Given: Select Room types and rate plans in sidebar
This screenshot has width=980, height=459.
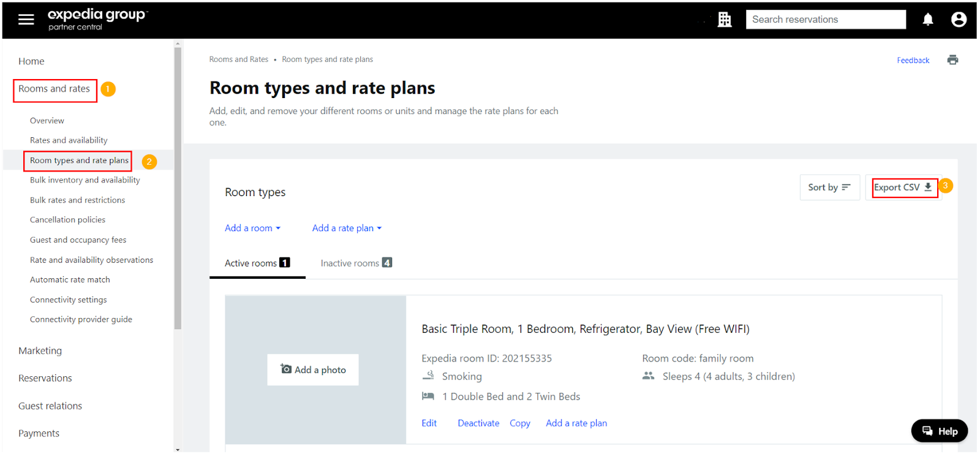Looking at the screenshot, I should [x=78, y=161].
